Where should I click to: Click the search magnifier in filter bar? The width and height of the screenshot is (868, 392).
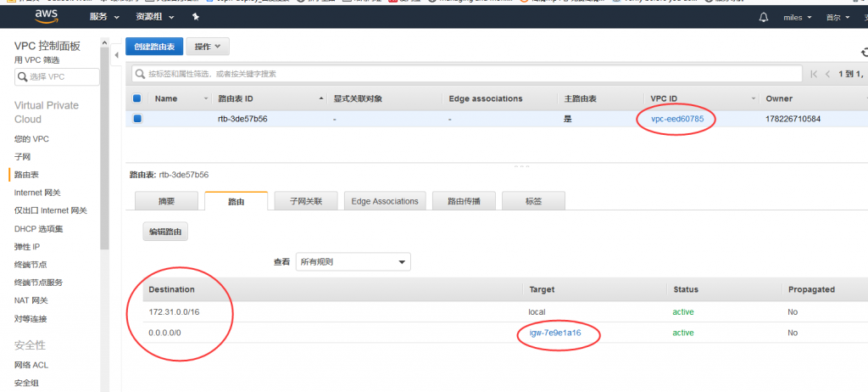pos(139,74)
